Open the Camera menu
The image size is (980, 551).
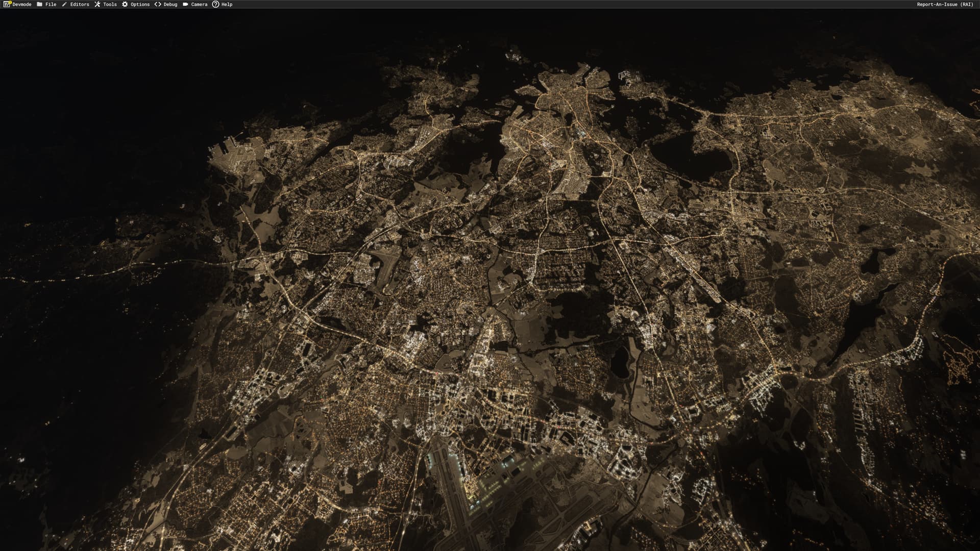199,4
